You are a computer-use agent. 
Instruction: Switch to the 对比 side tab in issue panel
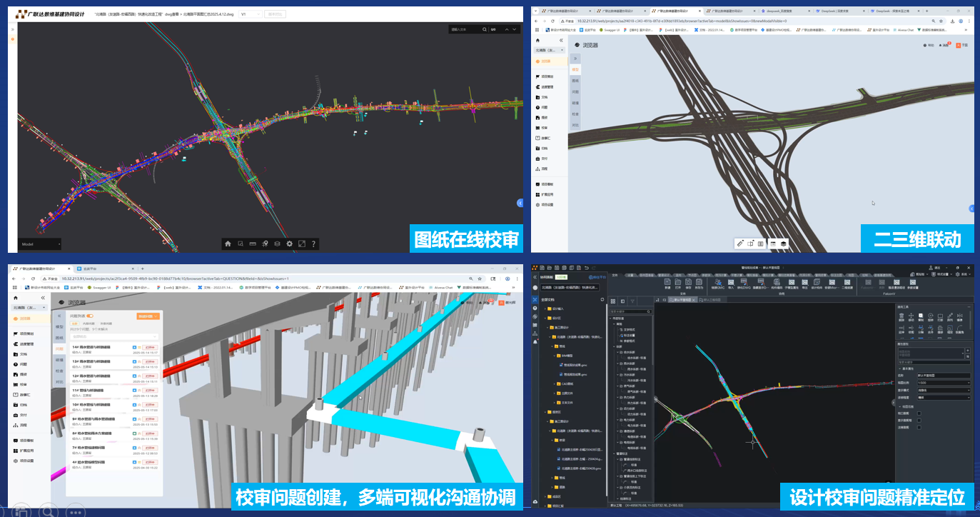coord(59,382)
